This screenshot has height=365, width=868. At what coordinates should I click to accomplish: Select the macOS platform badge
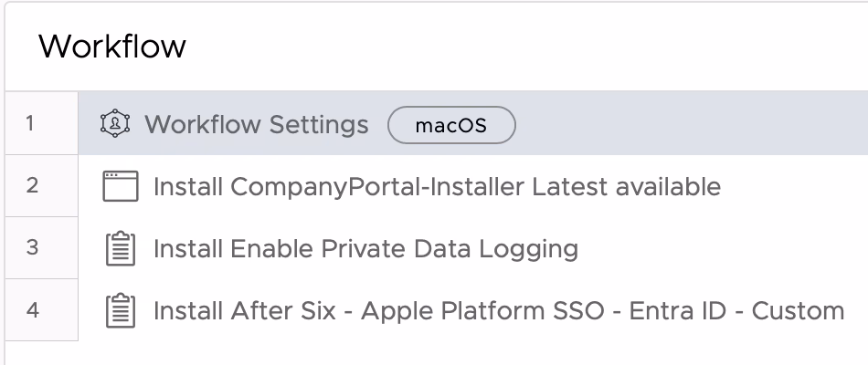(x=451, y=125)
